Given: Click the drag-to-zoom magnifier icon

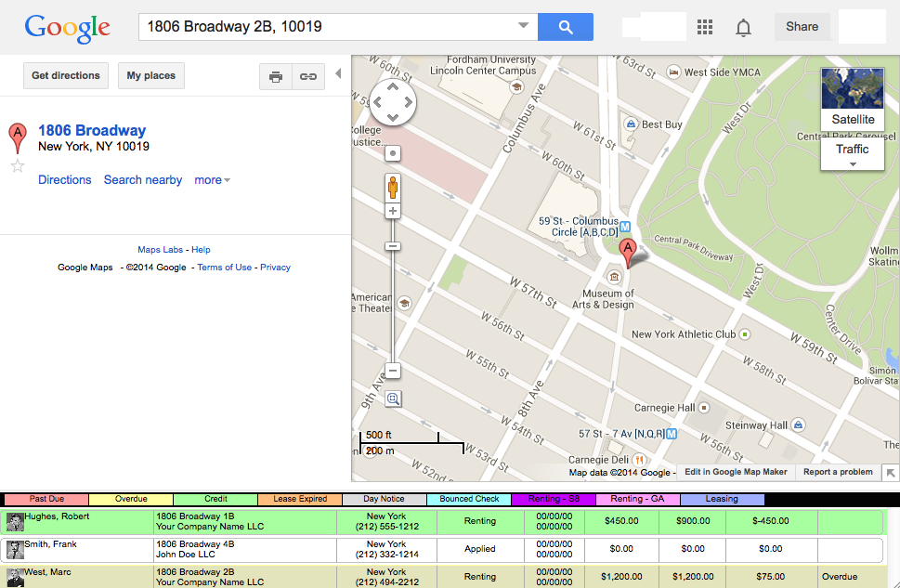Looking at the screenshot, I should 393,399.
